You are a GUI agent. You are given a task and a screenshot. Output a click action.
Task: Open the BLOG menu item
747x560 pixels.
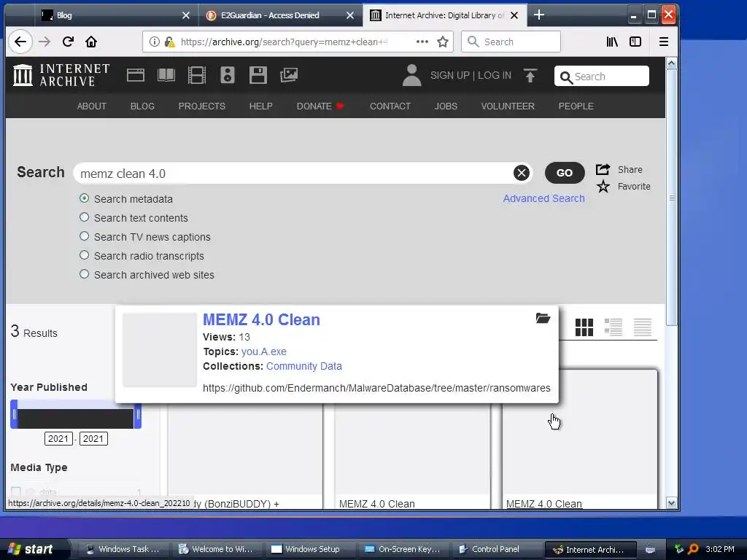click(x=142, y=106)
